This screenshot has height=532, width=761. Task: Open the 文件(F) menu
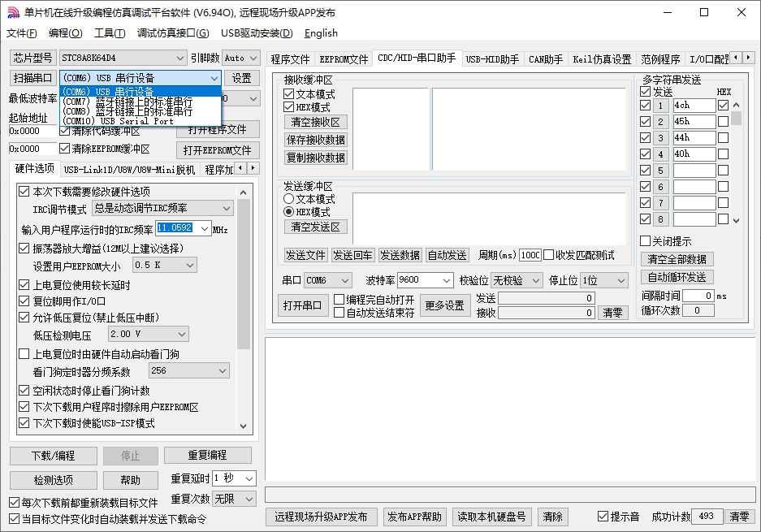(x=22, y=33)
